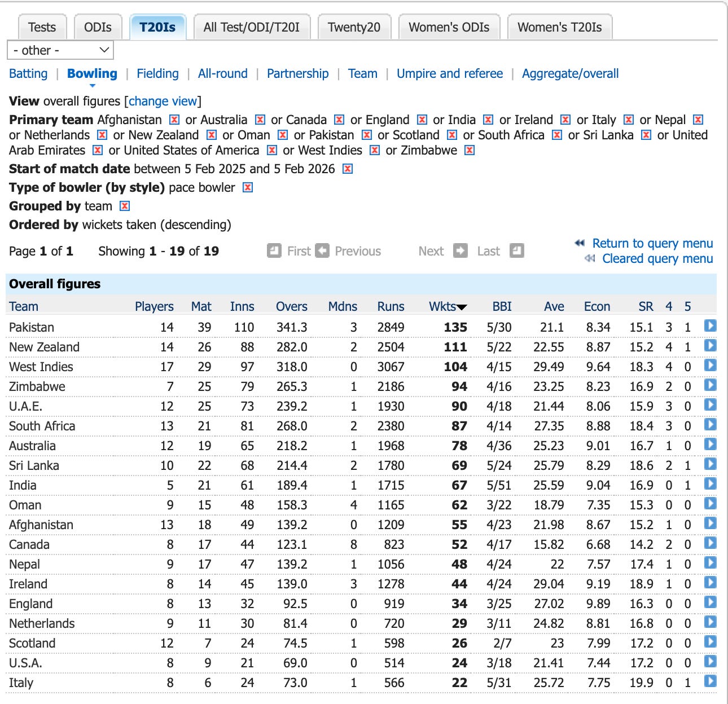Sort table by Team column
This screenshot has width=728, height=704.
tap(24, 306)
